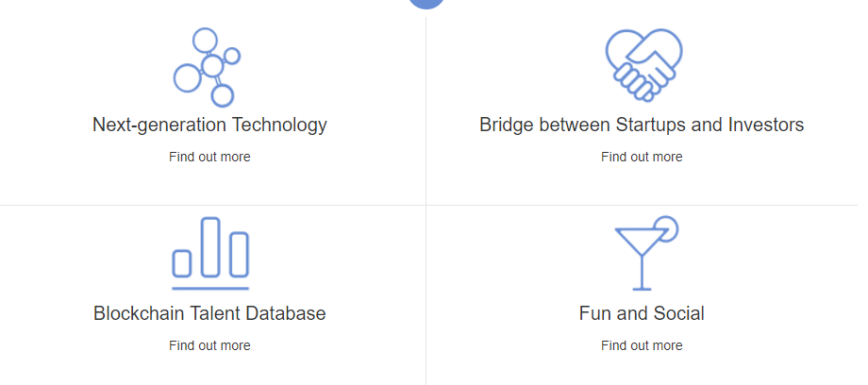Find out more about Fun and Social
Viewport: 868px width, 385px height.
click(642, 345)
